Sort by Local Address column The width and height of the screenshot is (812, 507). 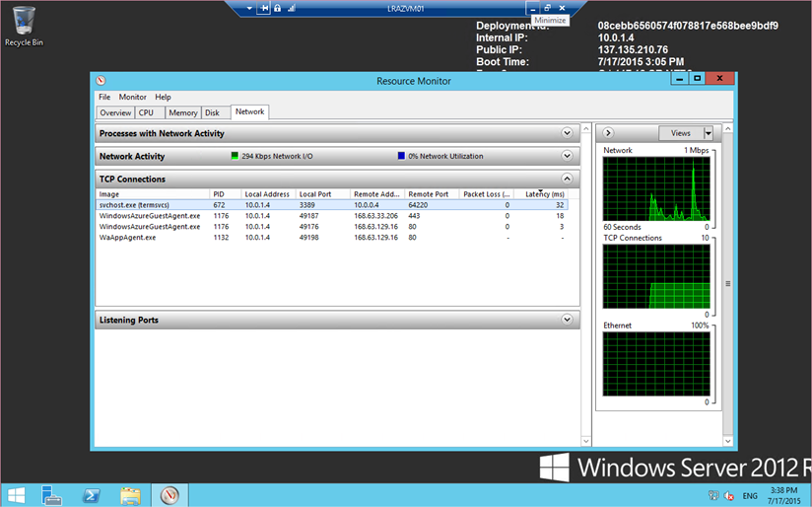click(x=268, y=194)
